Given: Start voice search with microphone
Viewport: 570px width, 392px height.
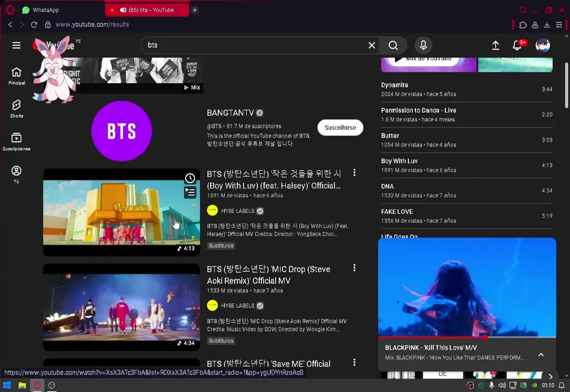Looking at the screenshot, I should [x=423, y=45].
